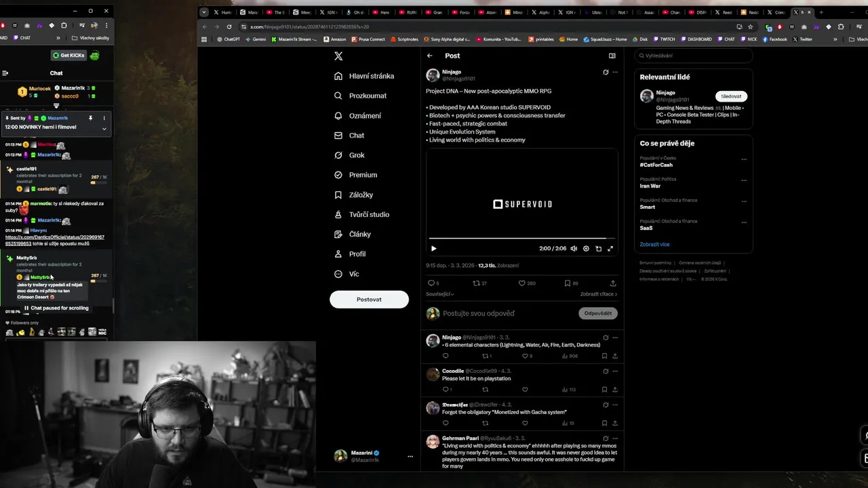Resume chat via Chat paused for scrolling
The width and height of the screenshot is (868, 488).
coord(56,308)
